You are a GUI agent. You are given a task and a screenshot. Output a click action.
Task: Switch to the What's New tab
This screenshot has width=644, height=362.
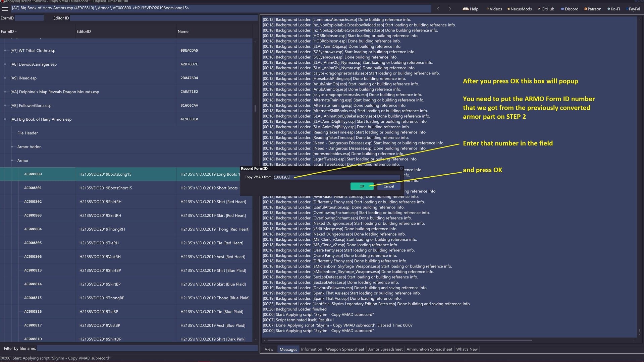(467, 349)
